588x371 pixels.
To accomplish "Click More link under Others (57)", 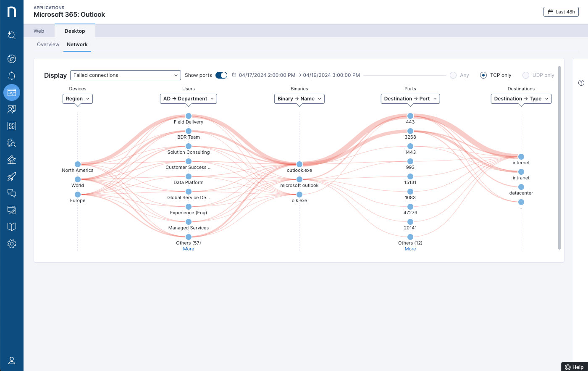I will [x=189, y=249].
